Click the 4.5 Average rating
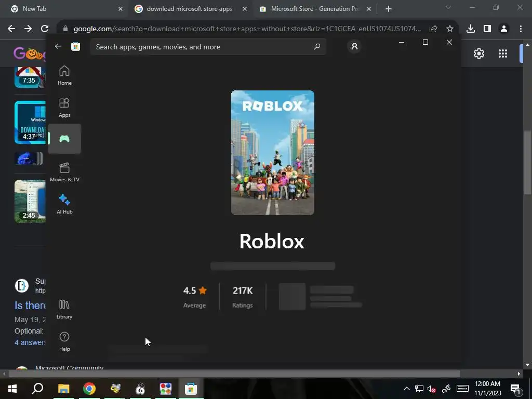Image resolution: width=532 pixels, height=399 pixels. pos(195,297)
